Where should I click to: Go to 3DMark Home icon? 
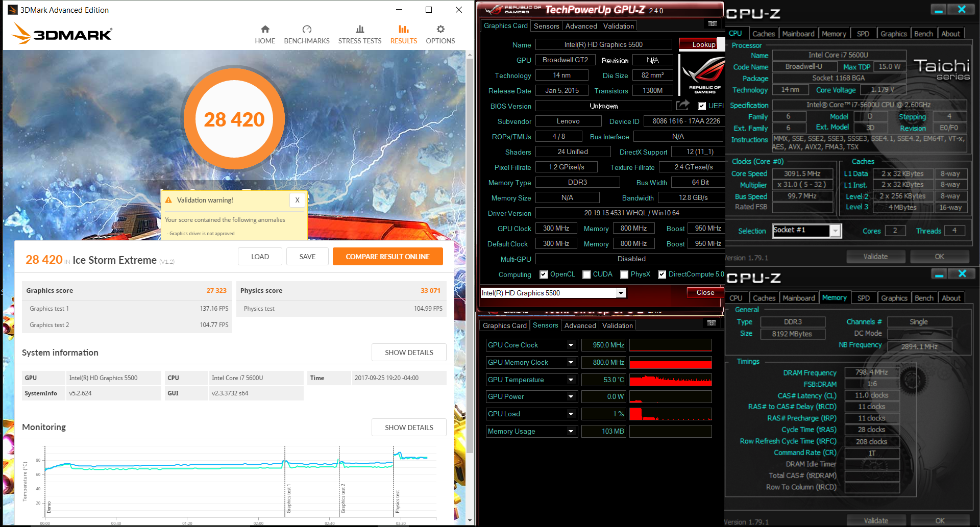(x=265, y=29)
